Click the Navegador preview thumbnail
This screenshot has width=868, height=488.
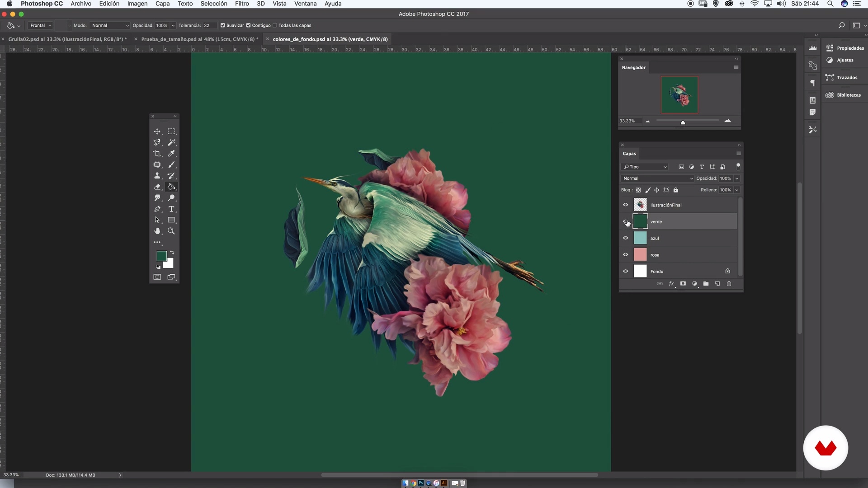pyautogui.click(x=679, y=94)
